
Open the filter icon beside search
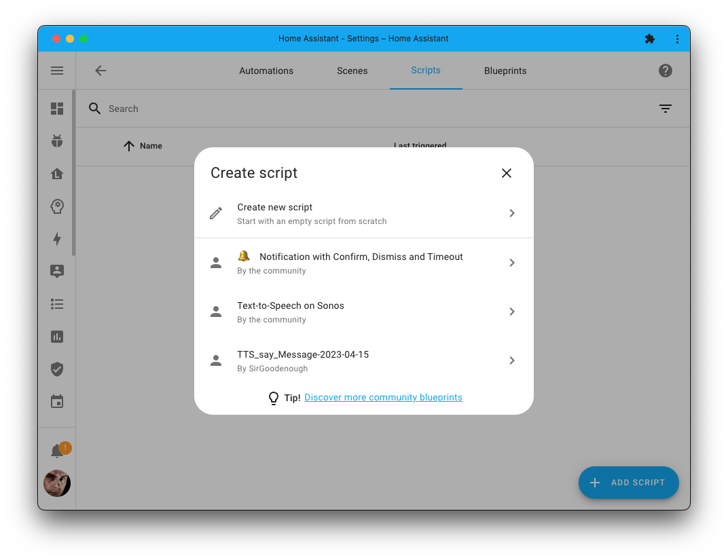click(665, 109)
